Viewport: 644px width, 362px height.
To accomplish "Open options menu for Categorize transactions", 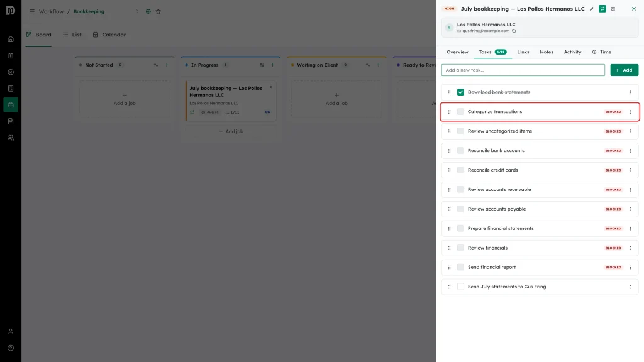I will coord(630,112).
